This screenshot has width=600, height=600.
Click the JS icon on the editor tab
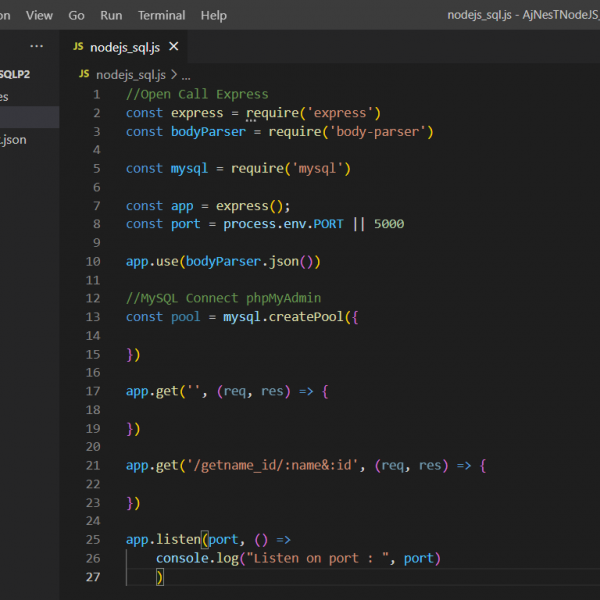(x=79, y=47)
